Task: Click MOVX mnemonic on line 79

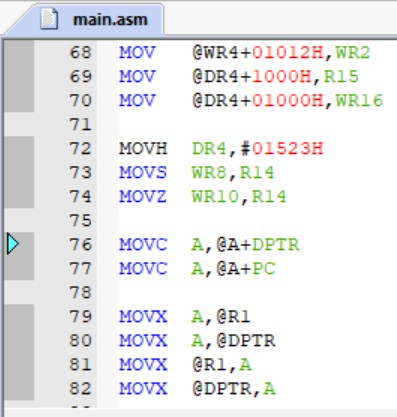Action: [x=143, y=317]
